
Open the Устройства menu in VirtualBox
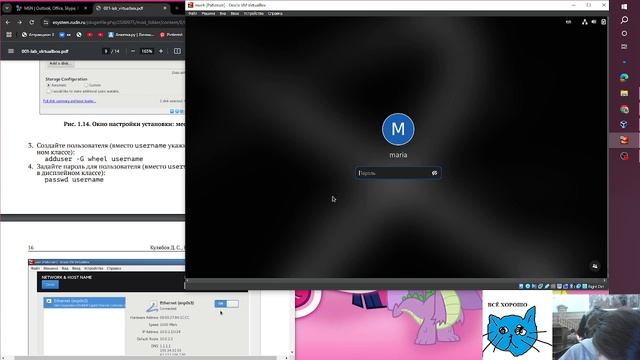(x=253, y=13)
